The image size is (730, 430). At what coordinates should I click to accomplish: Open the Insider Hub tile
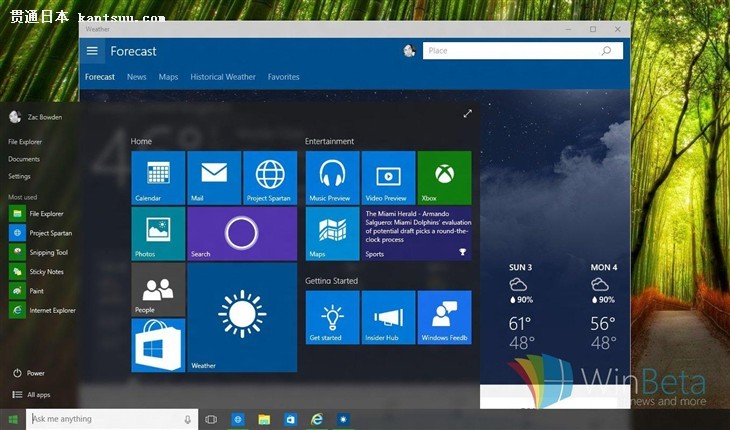coord(388,317)
